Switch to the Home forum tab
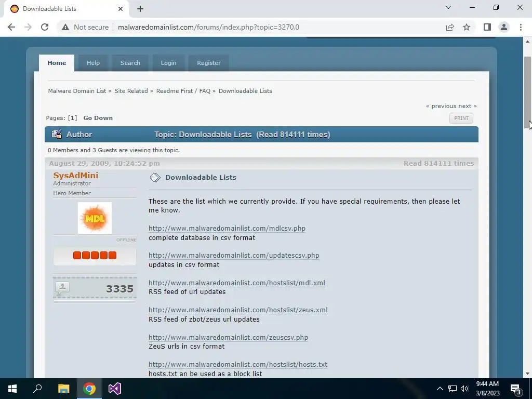This screenshot has width=532, height=399. pyautogui.click(x=57, y=63)
